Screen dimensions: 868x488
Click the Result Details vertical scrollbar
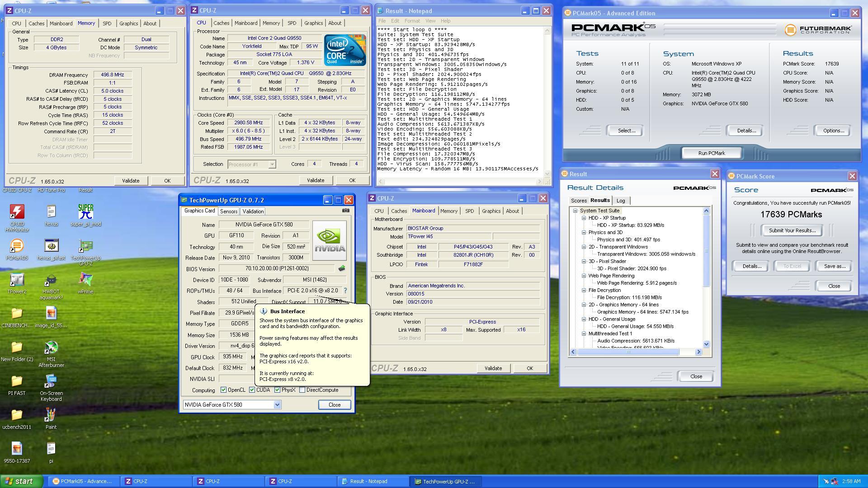click(x=707, y=277)
